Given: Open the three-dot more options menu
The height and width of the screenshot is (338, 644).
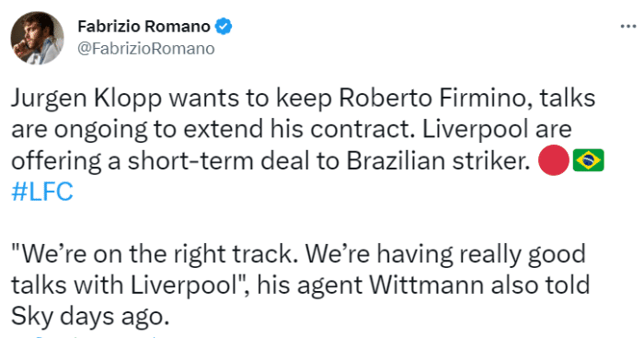Looking at the screenshot, I should click(628, 27).
